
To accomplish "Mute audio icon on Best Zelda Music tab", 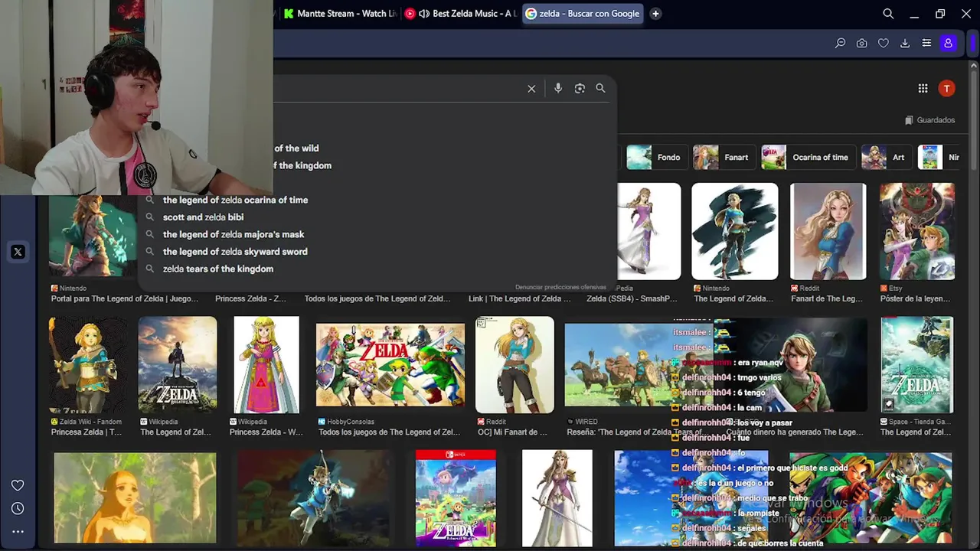I will [x=424, y=14].
